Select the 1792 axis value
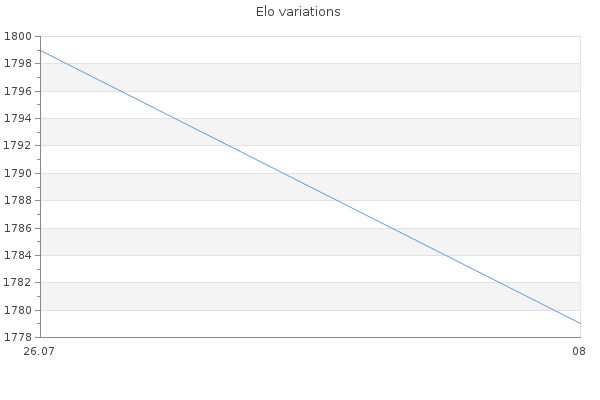600x400 pixels. 18,145
